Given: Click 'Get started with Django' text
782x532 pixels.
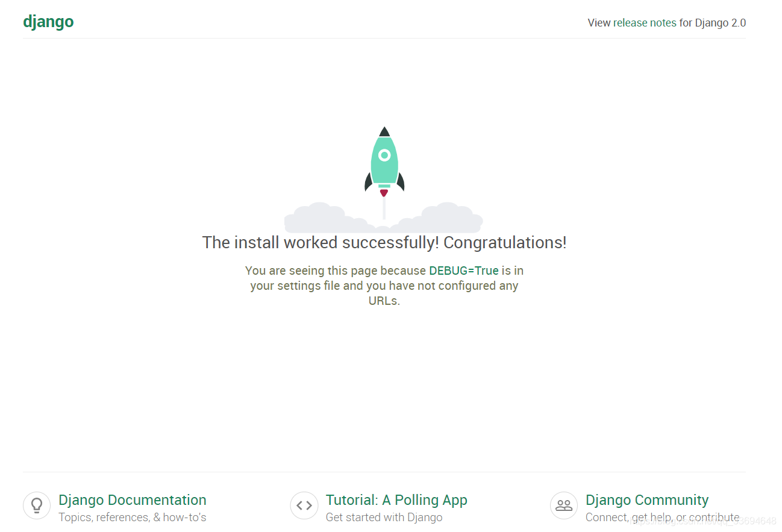Looking at the screenshot, I should pos(384,518).
